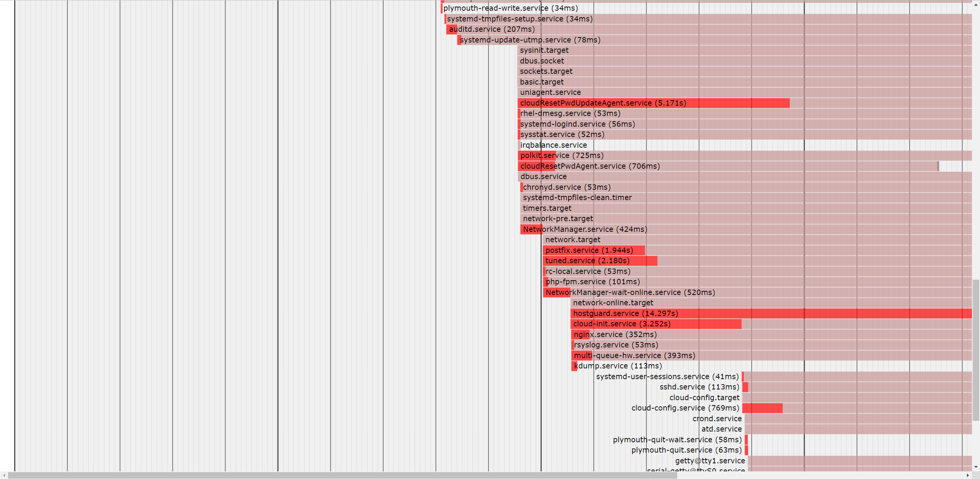Click the vertical scrollbar thumb
This screenshot has width=980, height=479.
pos(976,350)
